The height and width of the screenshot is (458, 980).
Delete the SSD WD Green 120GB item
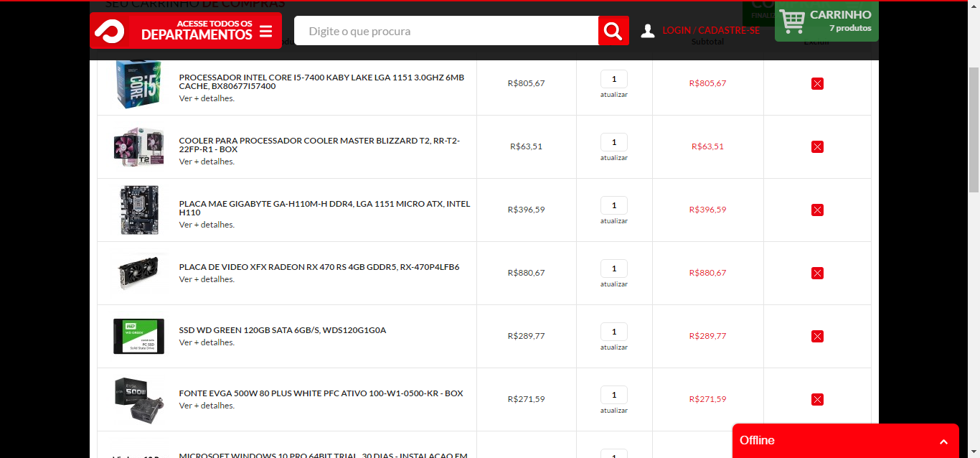(817, 336)
